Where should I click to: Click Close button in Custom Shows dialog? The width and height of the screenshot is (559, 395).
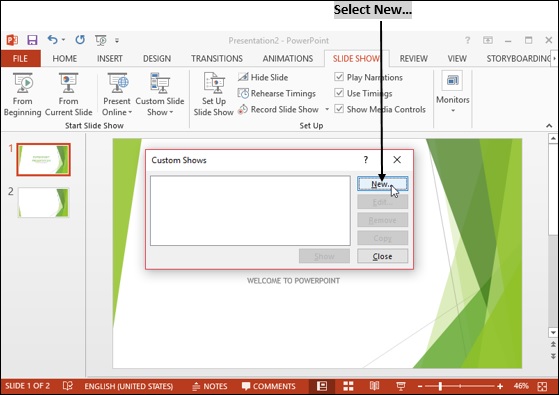click(383, 256)
